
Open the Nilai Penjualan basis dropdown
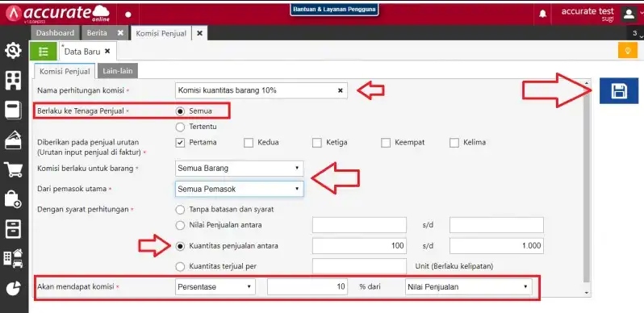click(x=468, y=287)
